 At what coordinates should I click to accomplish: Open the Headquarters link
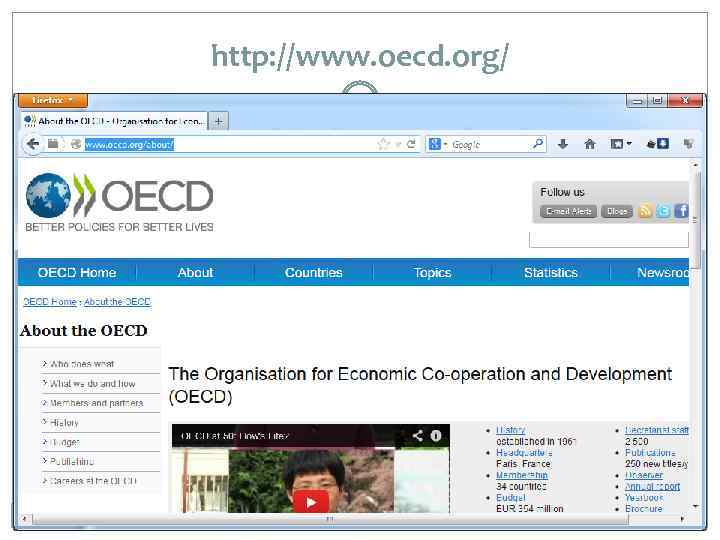tap(524, 452)
